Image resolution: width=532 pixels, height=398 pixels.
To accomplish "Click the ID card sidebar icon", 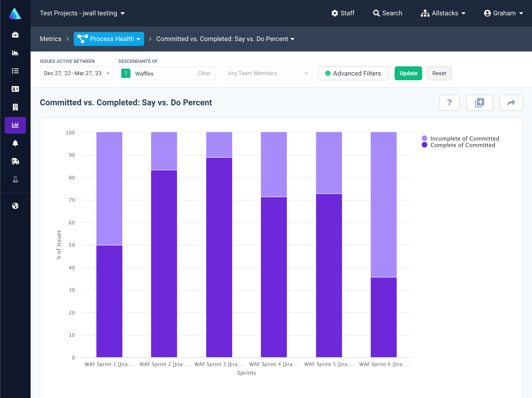I will [15, 89].
